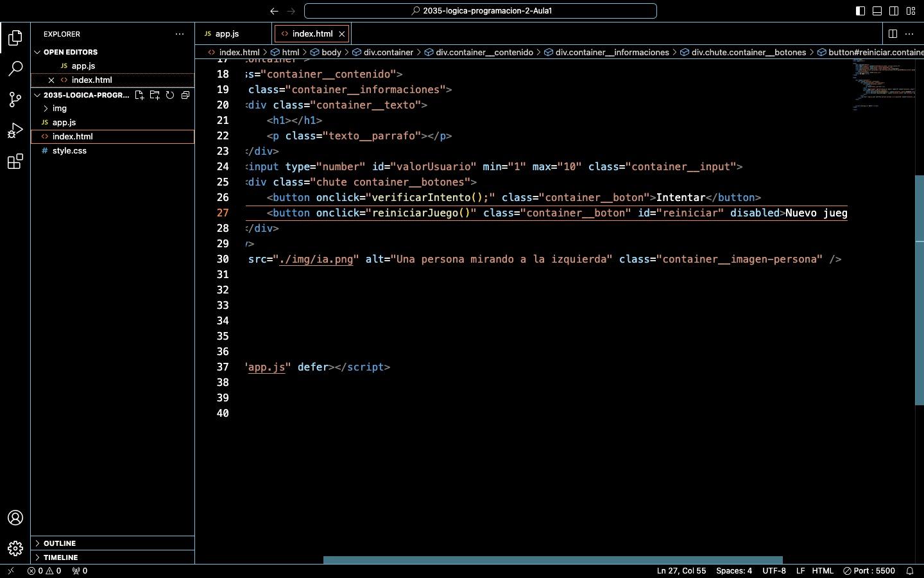Open Run and Debug view
924x578 pixels.
click(x=15, y=130)
